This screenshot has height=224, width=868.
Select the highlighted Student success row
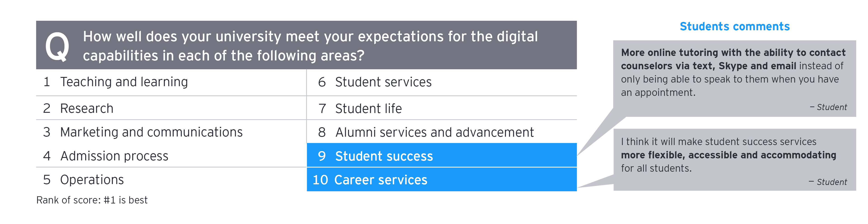(x=441, y=156)
